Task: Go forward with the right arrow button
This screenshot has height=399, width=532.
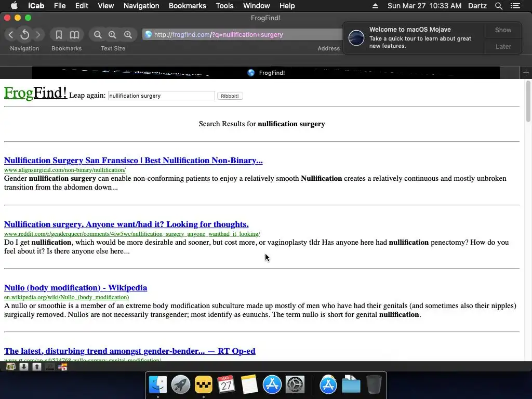Action: 38,35
